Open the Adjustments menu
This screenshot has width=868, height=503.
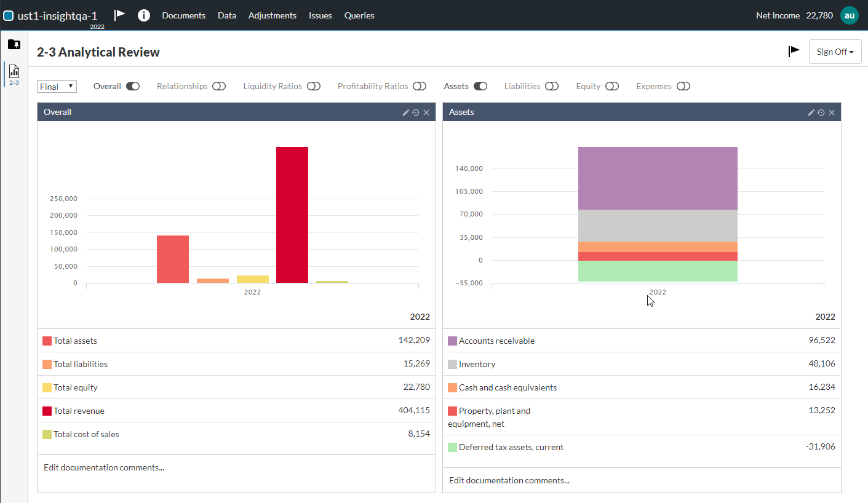(272, 15)
